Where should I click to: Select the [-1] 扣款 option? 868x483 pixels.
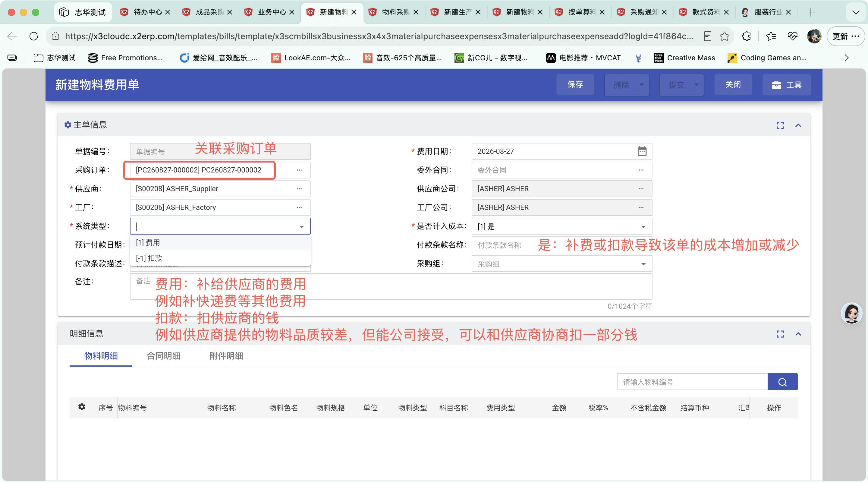220,258
